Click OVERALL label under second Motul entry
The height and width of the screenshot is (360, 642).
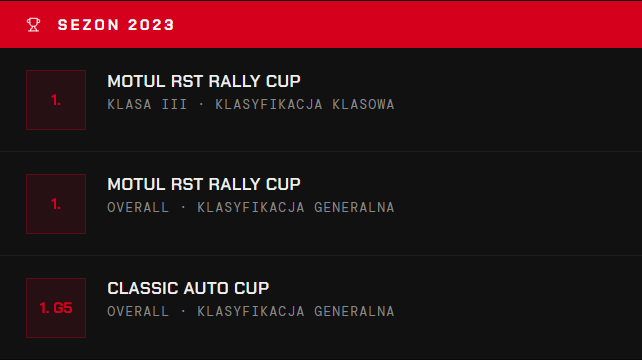point(138,208)
